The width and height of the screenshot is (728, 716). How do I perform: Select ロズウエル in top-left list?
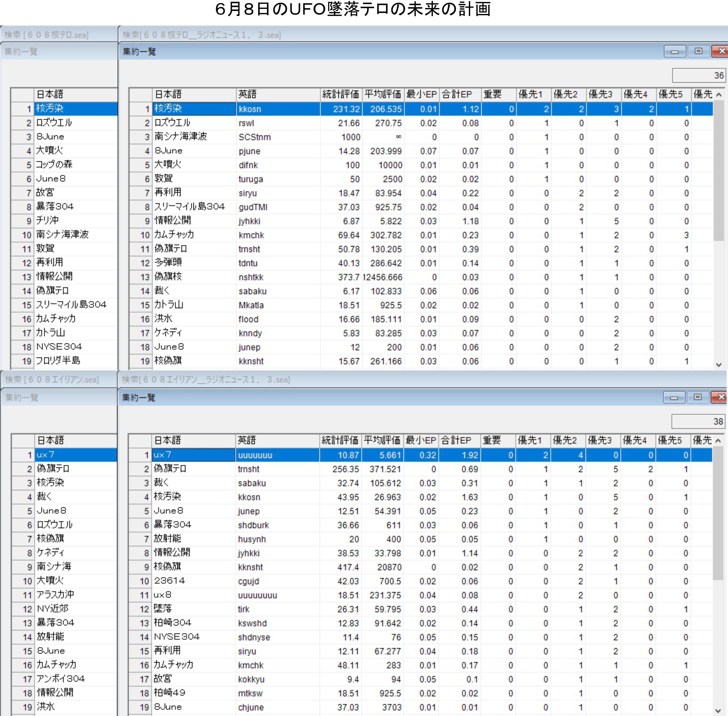[64, 123]
